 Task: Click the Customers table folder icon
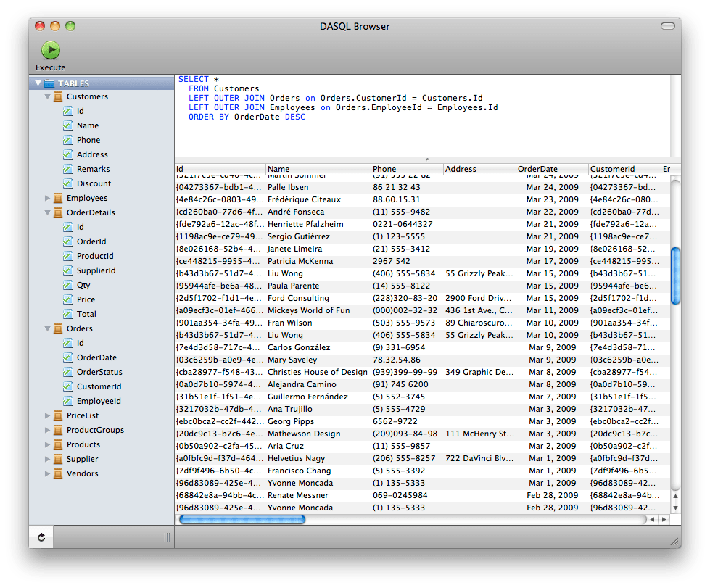57,96
